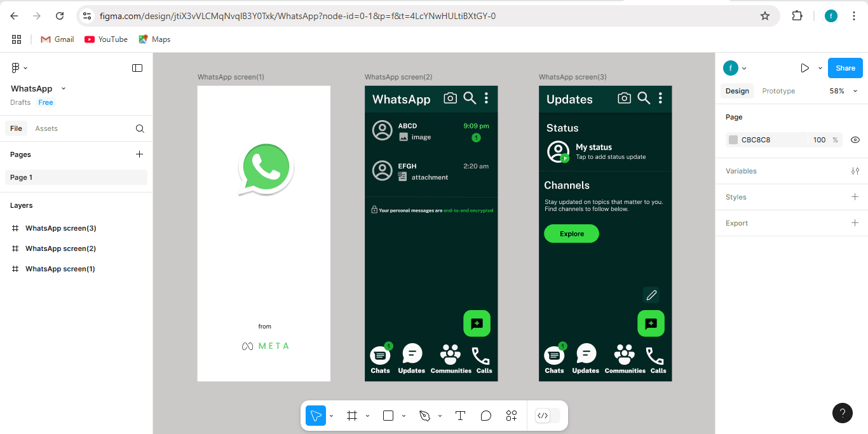Select the Frame tool
This screenshot has width=868, height=434.
[x=352, y=416]
